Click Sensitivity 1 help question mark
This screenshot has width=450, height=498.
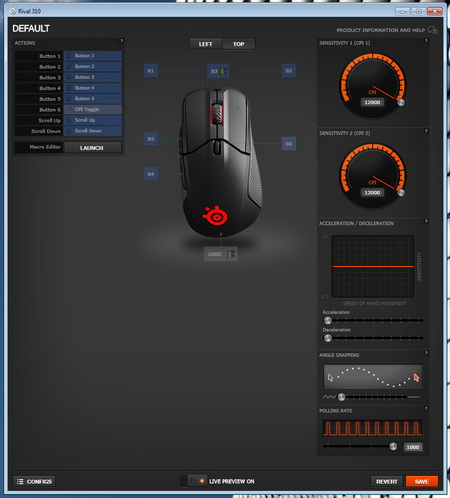tap(426, 41)
